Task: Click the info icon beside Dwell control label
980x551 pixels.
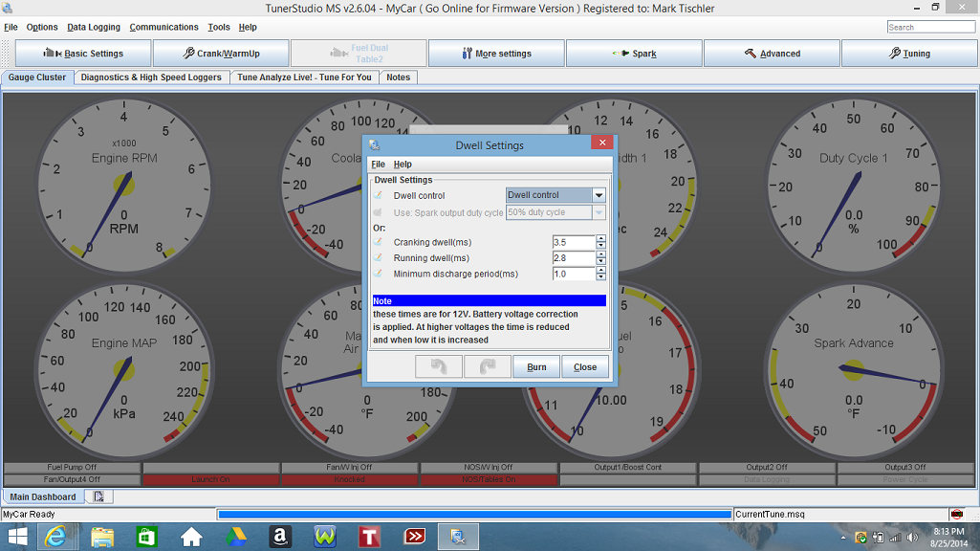Action: point(378,195)
